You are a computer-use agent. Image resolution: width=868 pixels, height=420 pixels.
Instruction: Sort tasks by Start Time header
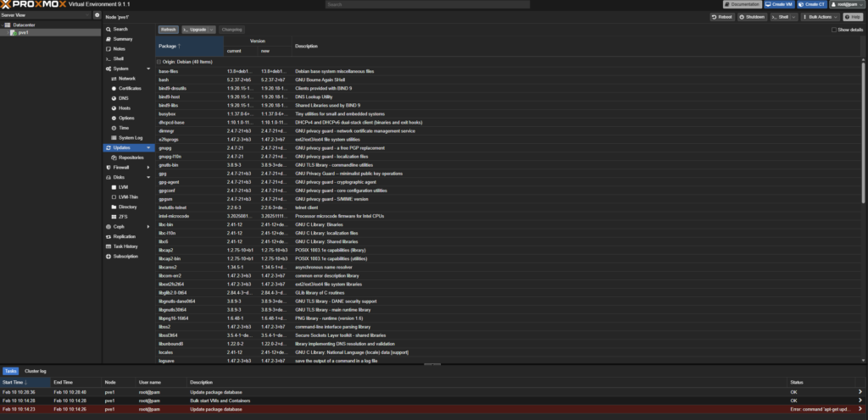[25, 382]
